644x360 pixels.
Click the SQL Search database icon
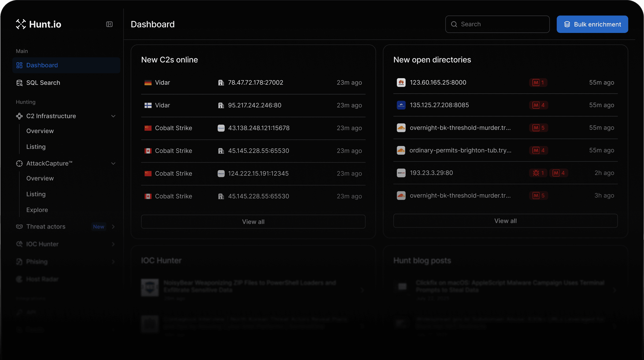19,83
